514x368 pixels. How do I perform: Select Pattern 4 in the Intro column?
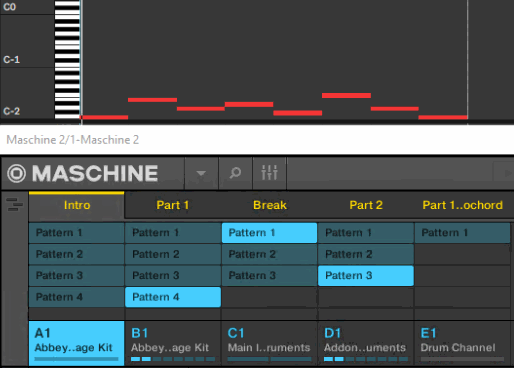pos(76,297)
